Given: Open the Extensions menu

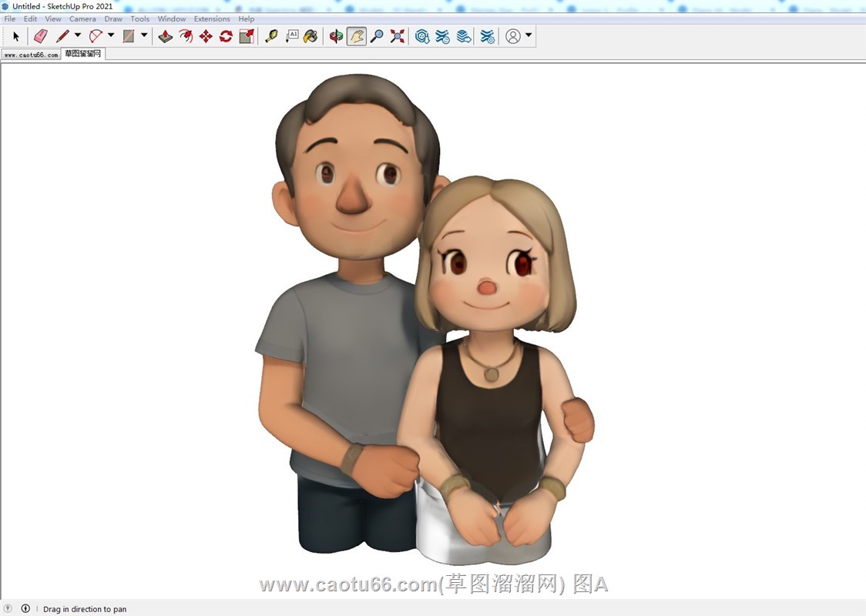Looking at the screenshot, I should tap(212, 18).
